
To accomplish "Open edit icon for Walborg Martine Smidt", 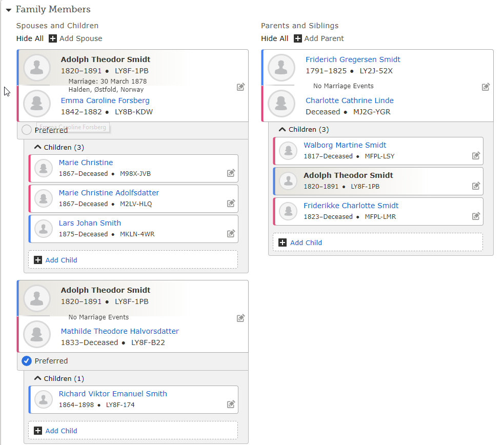I will (476, 156).
